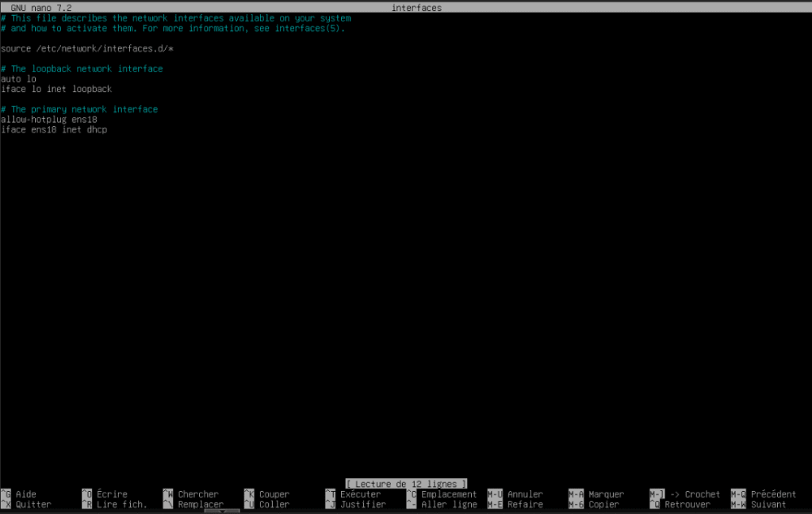Click the Annuler undo shortcut
Screen dimensions: 812x514
click(x=525, y=494)
